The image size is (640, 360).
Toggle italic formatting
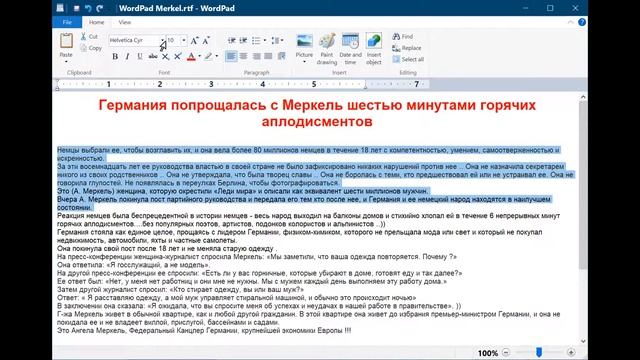[x=127, y=56]
